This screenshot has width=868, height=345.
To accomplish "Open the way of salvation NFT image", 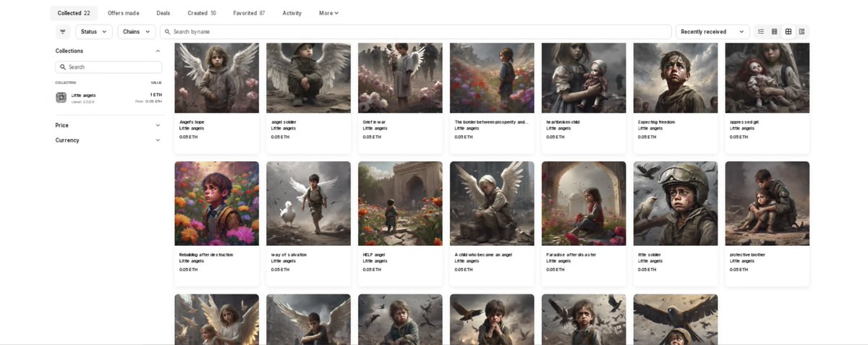I will (x=308, y=203).
